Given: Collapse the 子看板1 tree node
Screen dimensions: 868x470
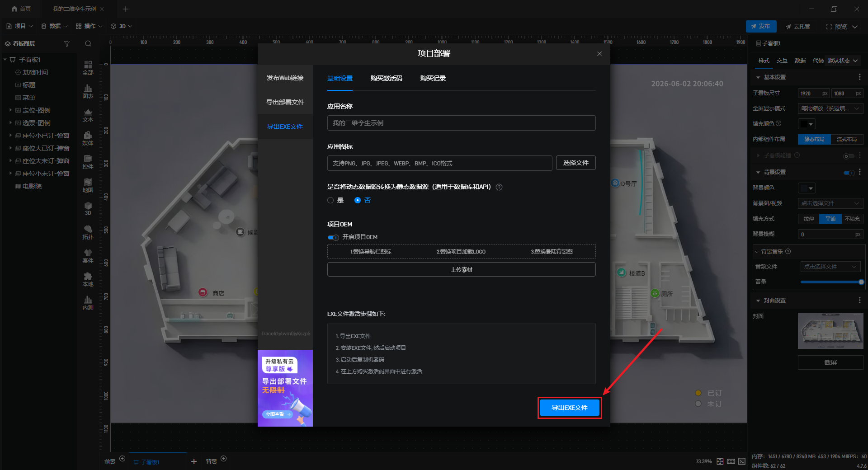Looking at the screenshot, I should click(x=5, y=59).
